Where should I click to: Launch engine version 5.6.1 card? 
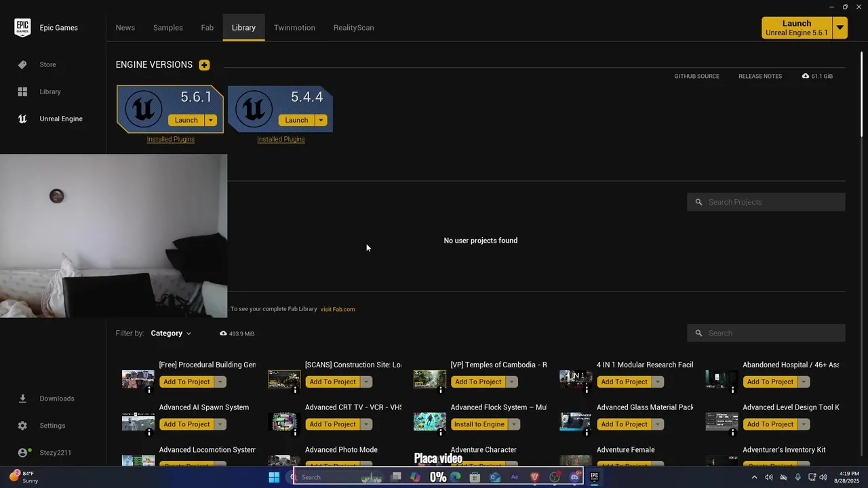click(x=186, y=120)
